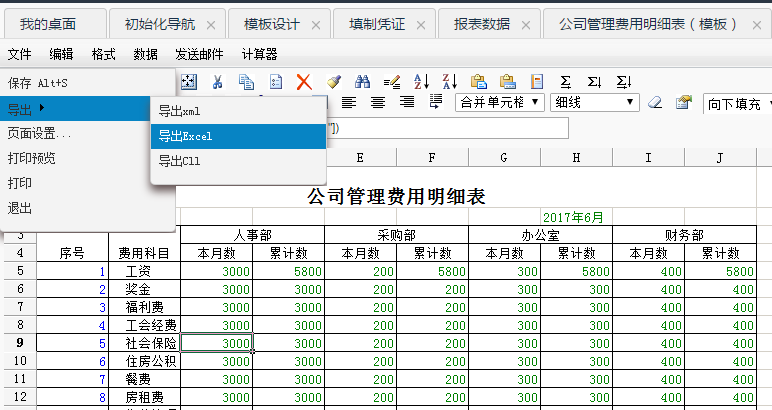Select 打印预览 in the file menu
The image size is (772, 410).
(32, 158)
